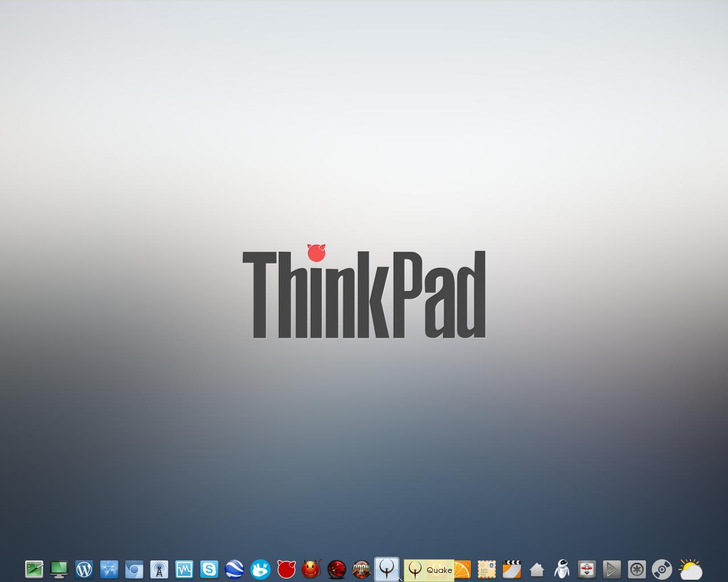Click the red-and-white arrows dock icon

(587, 569)
